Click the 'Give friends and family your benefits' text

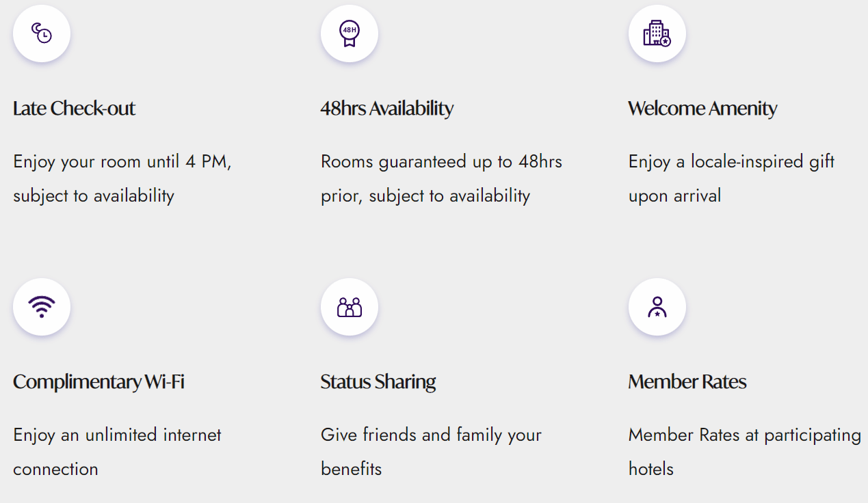tap(431, 436)
